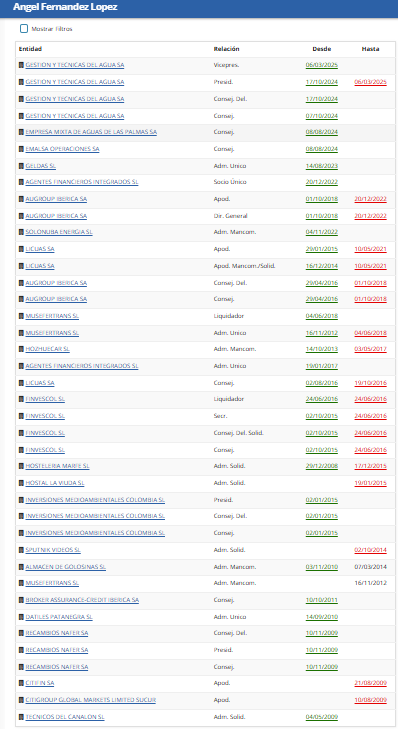Click the building icon beside HOZHUECAR SL
This screenshot has width=398, height=729.
(x=21, y=349)
